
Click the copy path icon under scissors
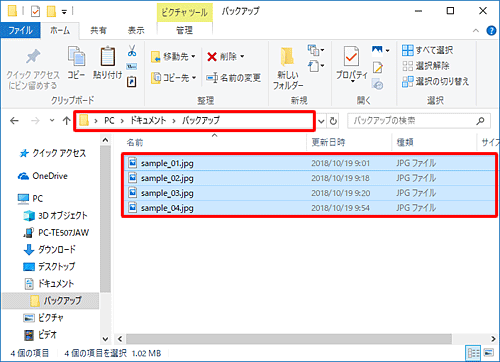[132, 67]
